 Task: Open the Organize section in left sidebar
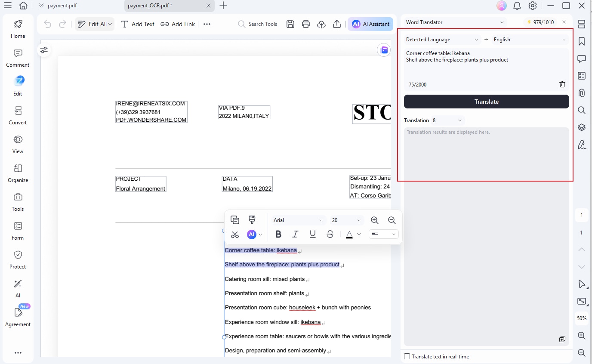coord(18,174)
